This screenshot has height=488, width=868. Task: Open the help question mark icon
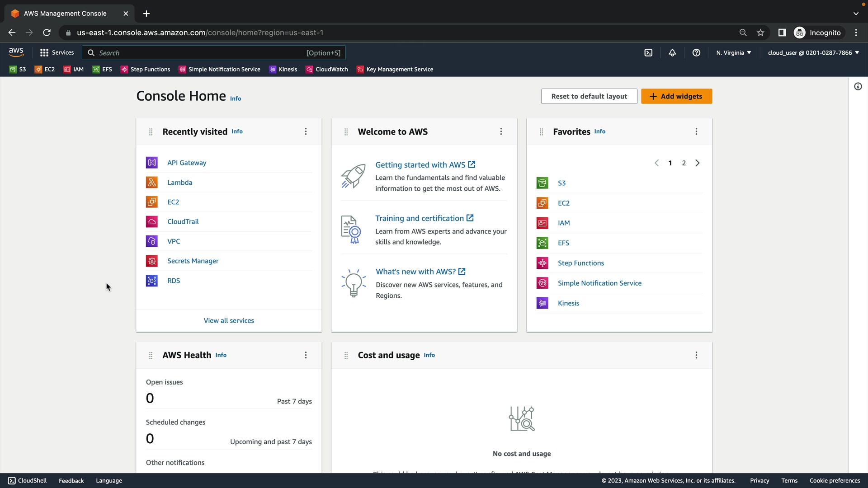coord(696,53)
